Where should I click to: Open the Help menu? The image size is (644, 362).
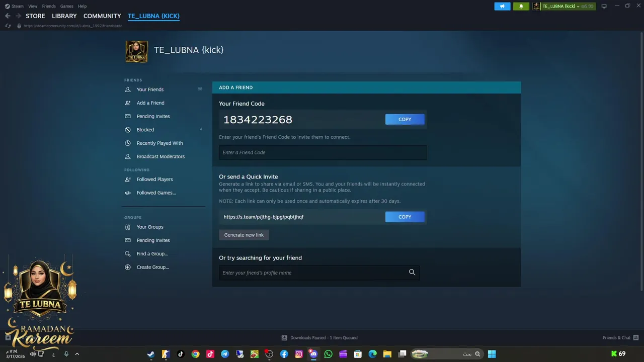[x=82, y=6]
